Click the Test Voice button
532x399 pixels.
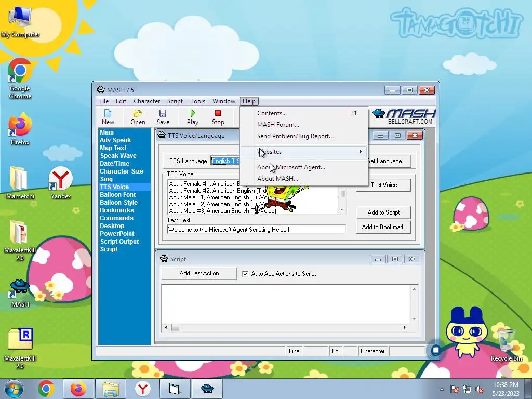[x=384, y=185]
